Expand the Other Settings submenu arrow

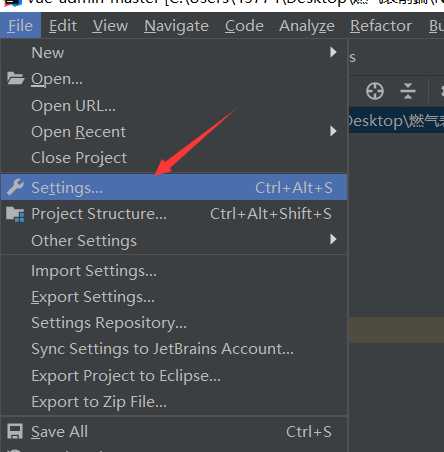point(333,239)
